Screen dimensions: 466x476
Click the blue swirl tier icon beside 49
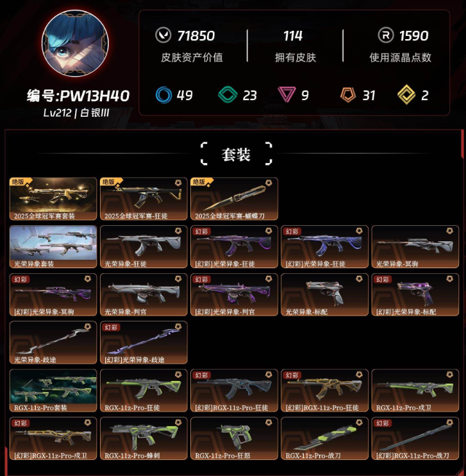(x=164, y=95)
